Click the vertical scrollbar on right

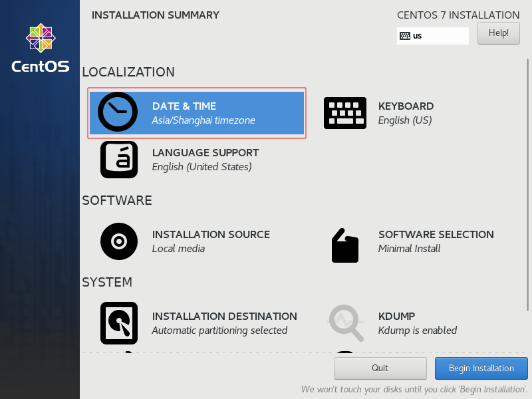point(527,185)
